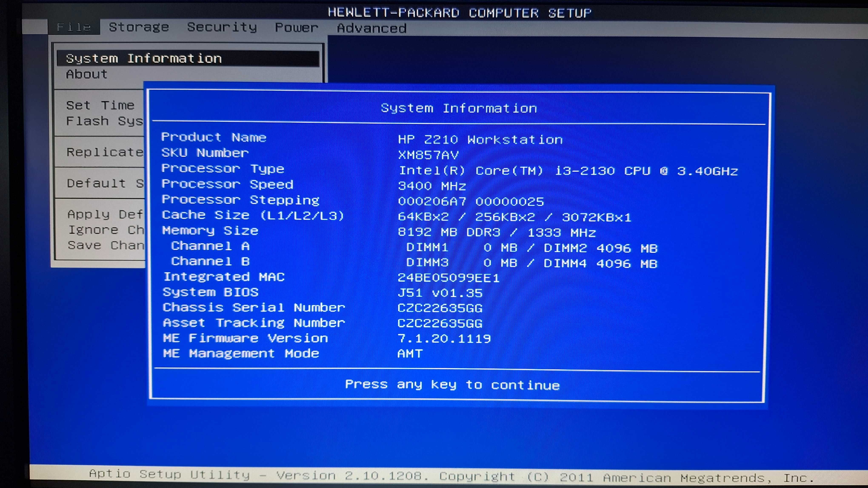The height and width of the screenshot is (488, 868).
Task: Choose the Default S... entry
Action: pyautogui.click(x=105, y=183)
